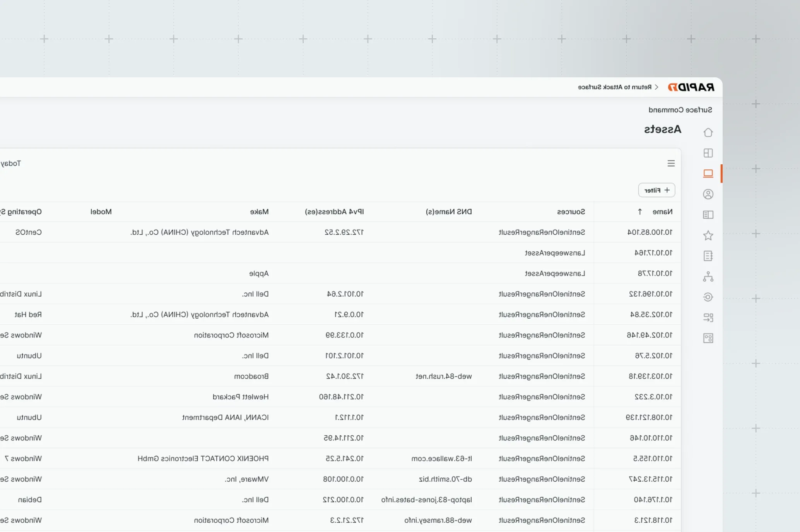Click the Name column header
Image resolution: width=800 pixels, height=532 pixels.
(x=662, y=211)
